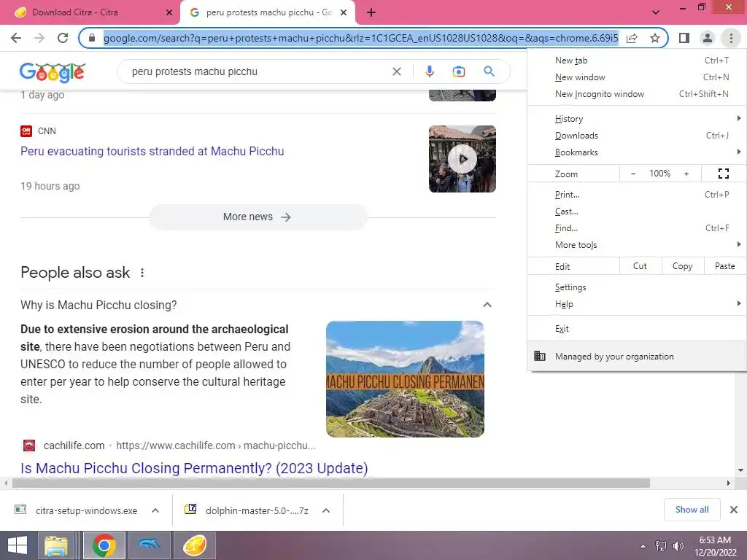This screenshot has width=747, height=560.
Task: Click the share page icon in address bar
Action: pos(632,38)
